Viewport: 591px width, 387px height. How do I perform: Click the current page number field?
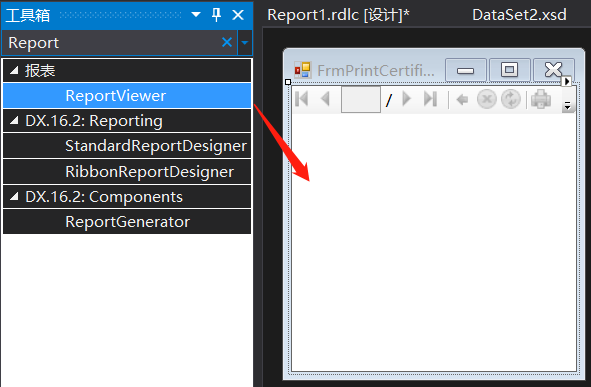point(361,99)
